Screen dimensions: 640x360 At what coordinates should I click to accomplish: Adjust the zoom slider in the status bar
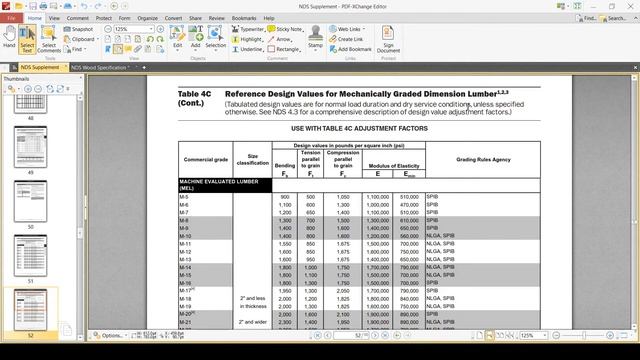(x=584, y=336)
